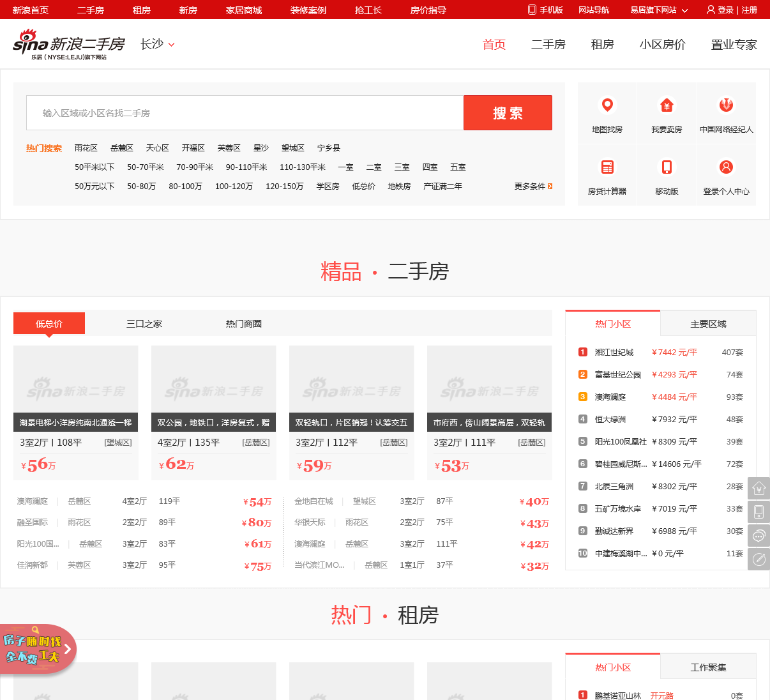Open the 中国网络经纪人 broker icon
The width and height of the screenshot is (770, 700).
pyautogui.click(x=726, y=105)
